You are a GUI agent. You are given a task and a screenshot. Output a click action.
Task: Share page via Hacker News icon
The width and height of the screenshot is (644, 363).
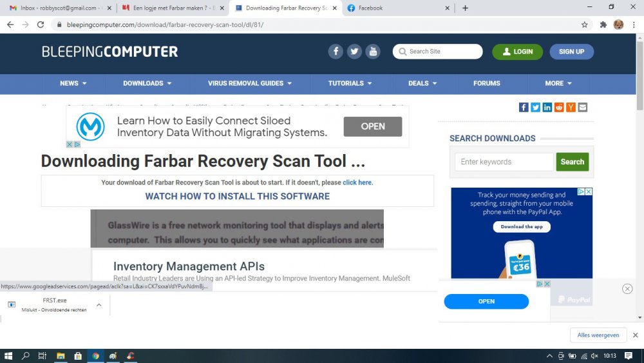click(x=571, y=107)
